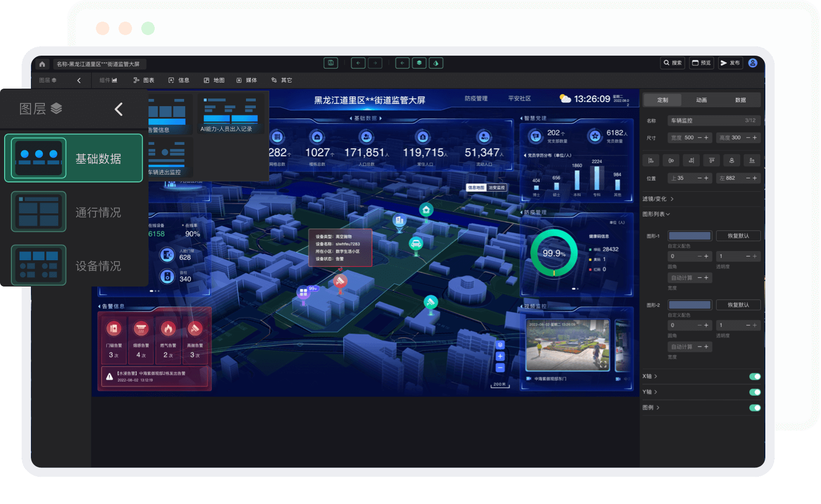This screenshot has height=504, width=821.
Task: Toggle the map layer button above the zoom controls
Action: [x=500, y=345]
